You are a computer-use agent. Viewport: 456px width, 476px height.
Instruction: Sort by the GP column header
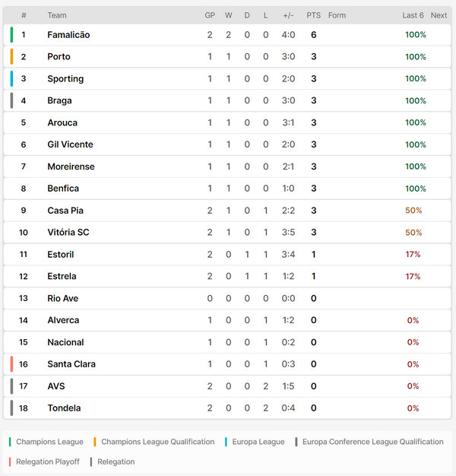[210, 15]
